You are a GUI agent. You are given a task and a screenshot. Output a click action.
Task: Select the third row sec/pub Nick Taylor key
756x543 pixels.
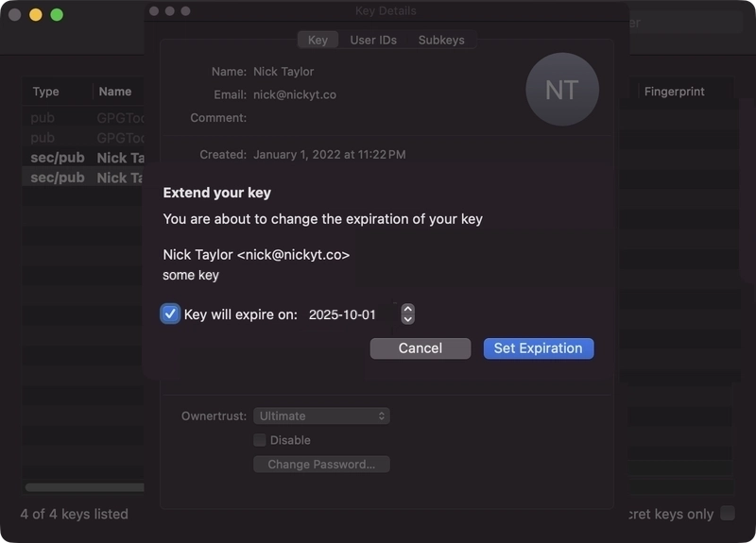coord(83,158)
